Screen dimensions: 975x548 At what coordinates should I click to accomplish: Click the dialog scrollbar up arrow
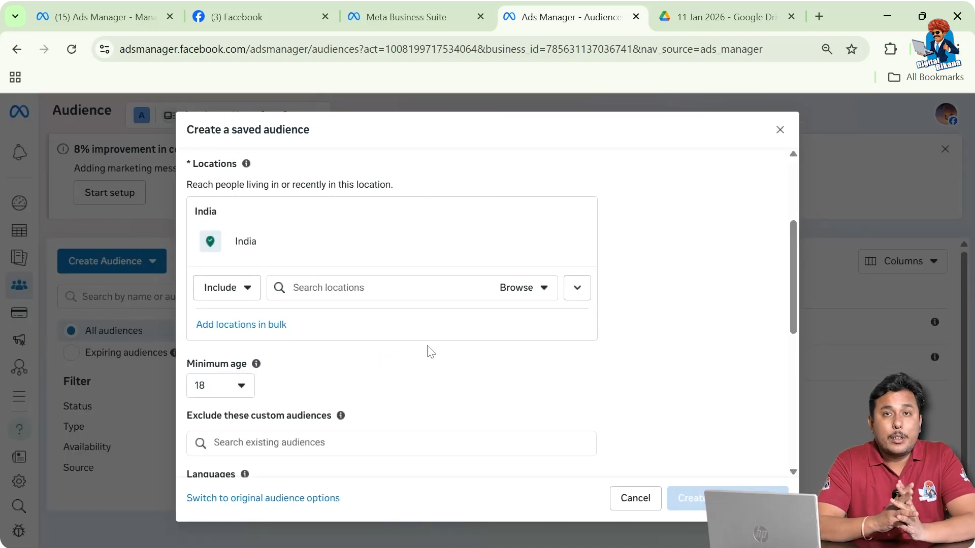[793, 154]
